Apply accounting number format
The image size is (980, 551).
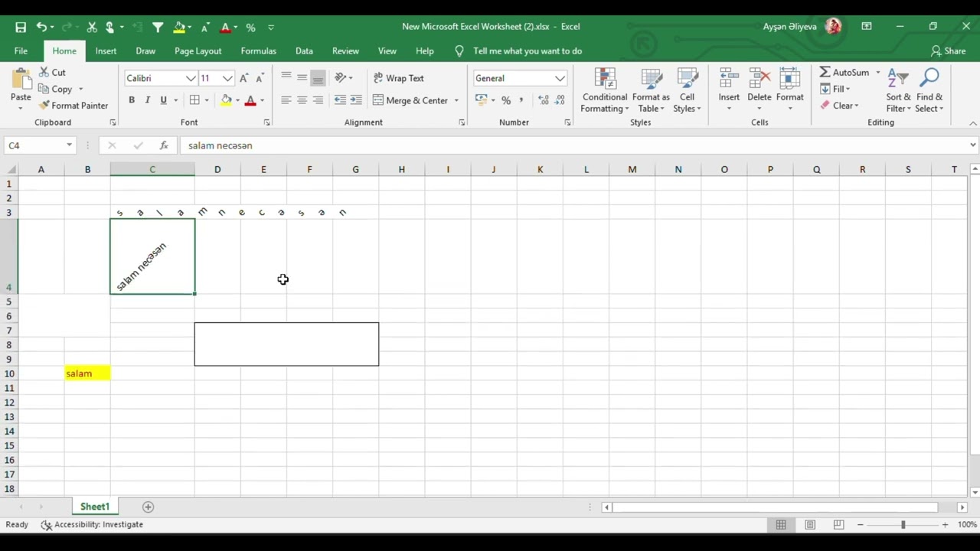point(482,100)
